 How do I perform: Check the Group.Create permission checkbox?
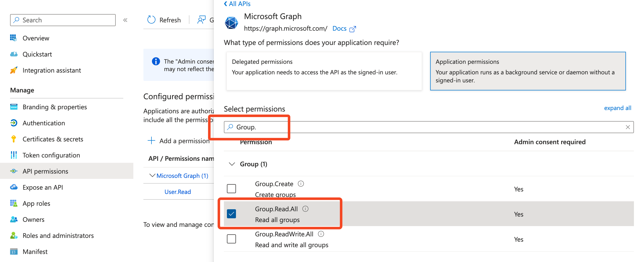point(231,189)
